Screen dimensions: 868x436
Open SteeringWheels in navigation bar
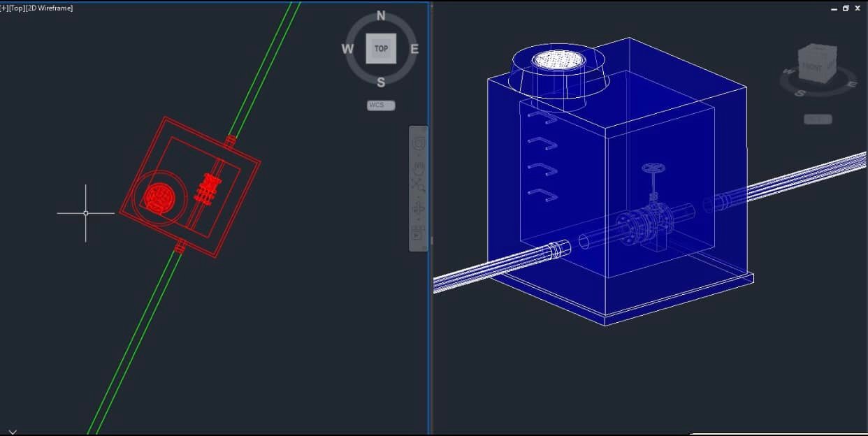tap(419, 144)
